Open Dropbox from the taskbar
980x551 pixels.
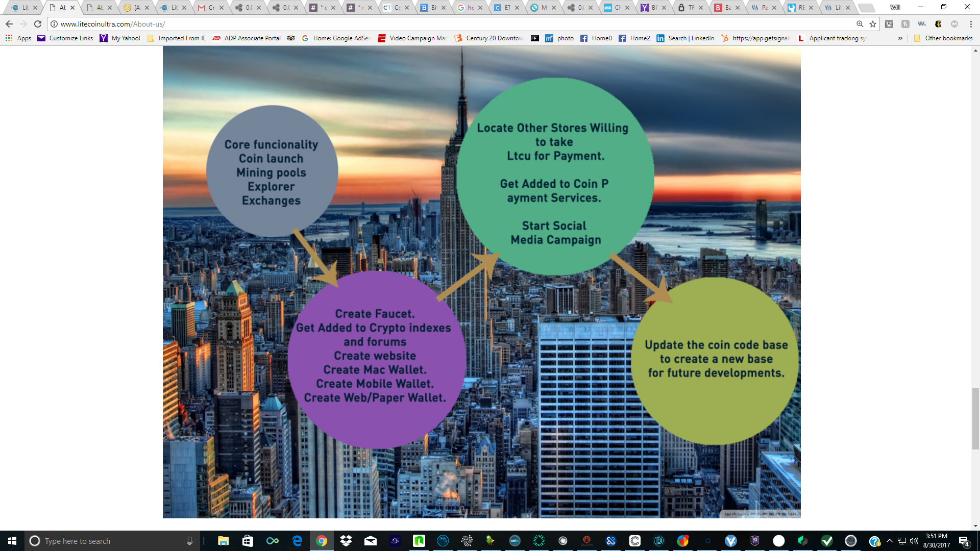pyautogui.click(x=346, y=541)
